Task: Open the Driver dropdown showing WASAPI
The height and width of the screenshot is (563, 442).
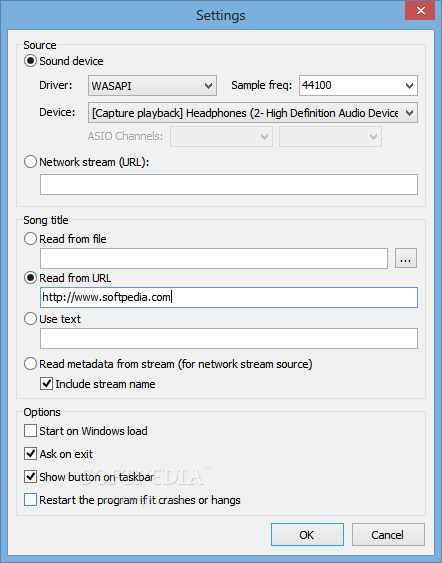Action: coord(152,85)
